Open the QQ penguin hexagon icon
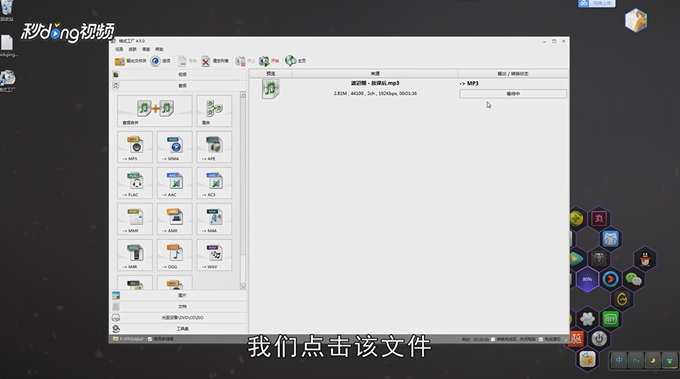Viewport: 680px width, 379px height. [x=645, y=259]
